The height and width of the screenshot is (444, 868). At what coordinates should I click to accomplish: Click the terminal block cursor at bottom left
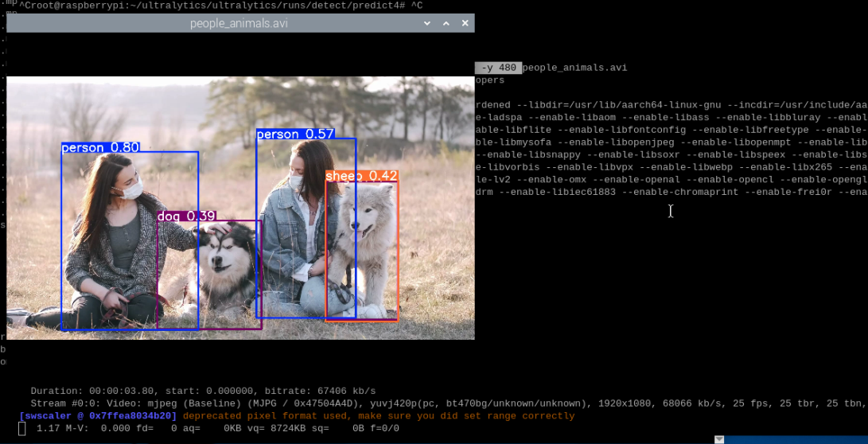(21, 429)
